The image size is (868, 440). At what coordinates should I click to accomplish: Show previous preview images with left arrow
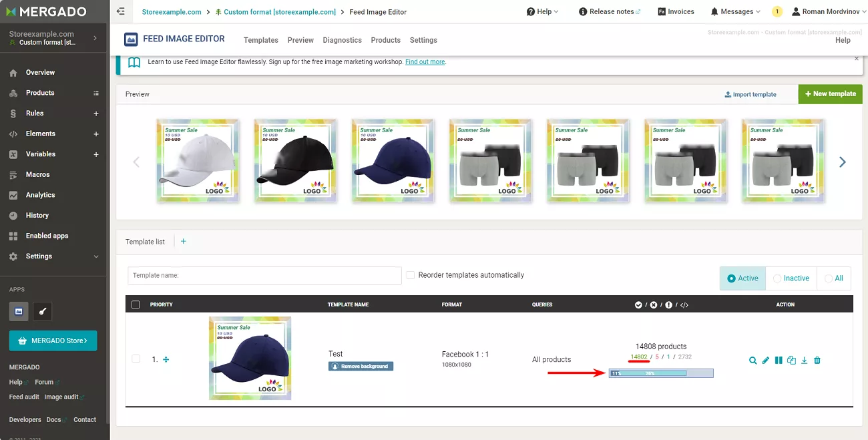pyautogui.click(x=136, y=162)
